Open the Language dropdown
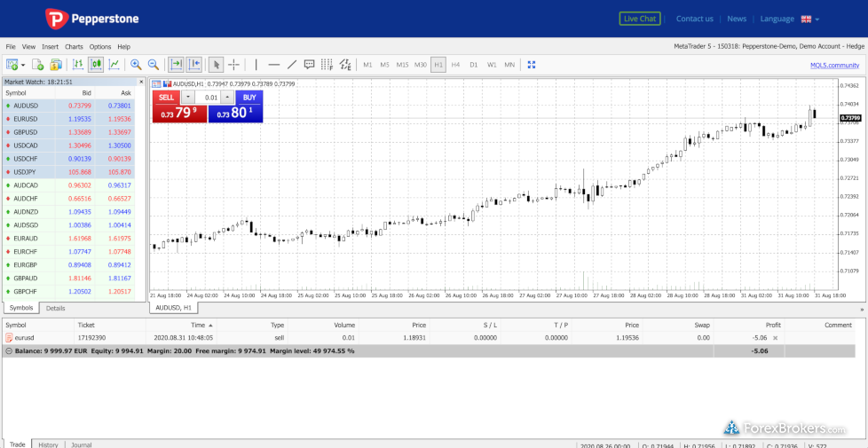This screenshot has width=868, height=448. point(789,19)
